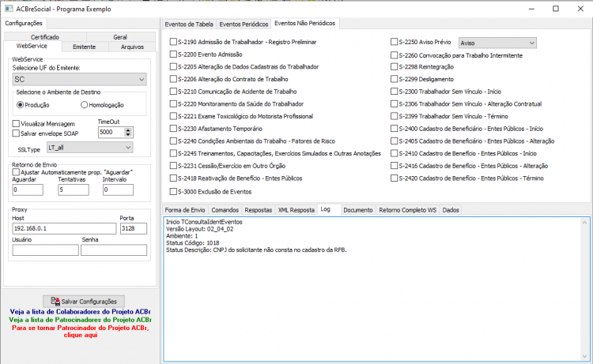Check S-2418 Reativação de Benefício
The image size is (593, 364).
coord(173,178)
